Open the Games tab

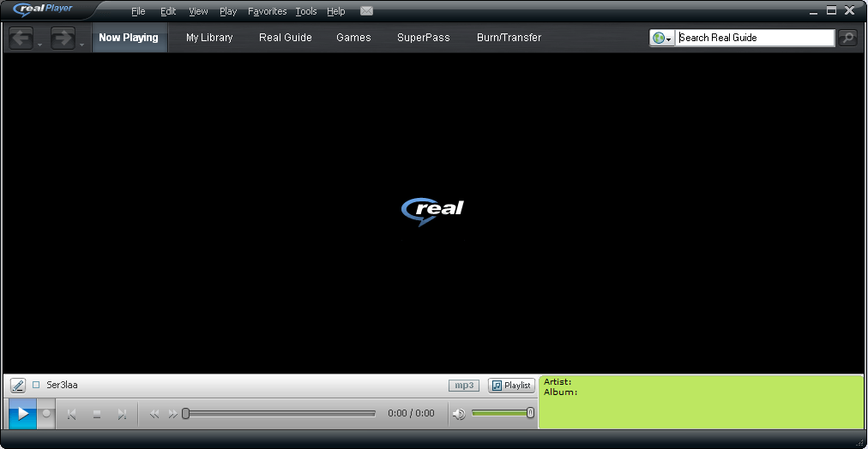(353, 38)
